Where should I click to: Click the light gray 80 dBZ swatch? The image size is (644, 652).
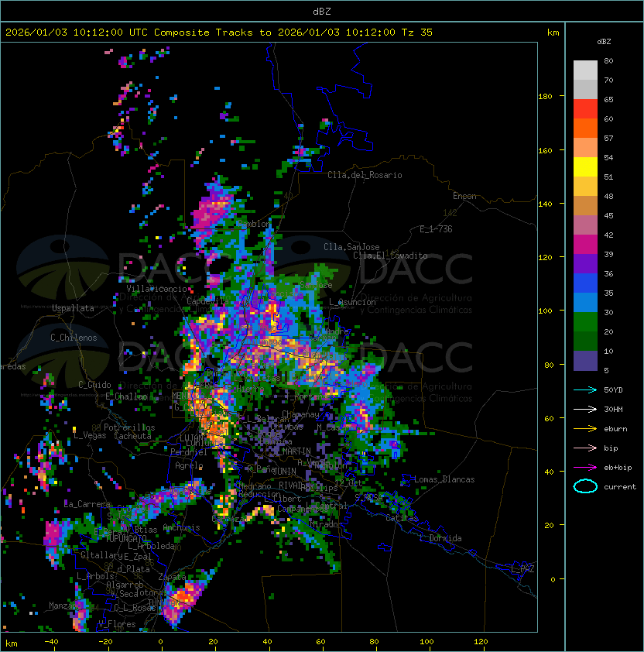point(585,70)
